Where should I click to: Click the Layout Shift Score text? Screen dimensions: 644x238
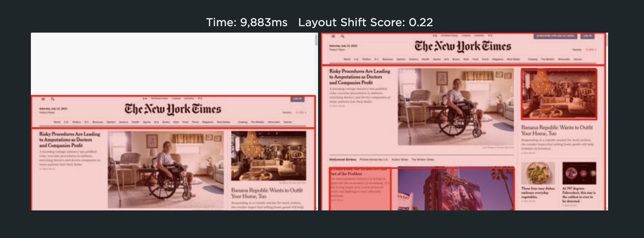(365, 22)
